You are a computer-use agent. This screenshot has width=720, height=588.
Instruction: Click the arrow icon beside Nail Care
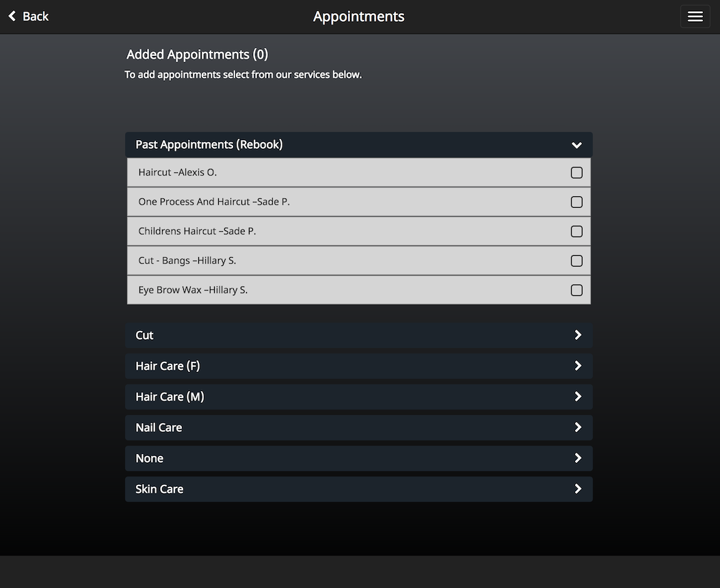point(578,427)
